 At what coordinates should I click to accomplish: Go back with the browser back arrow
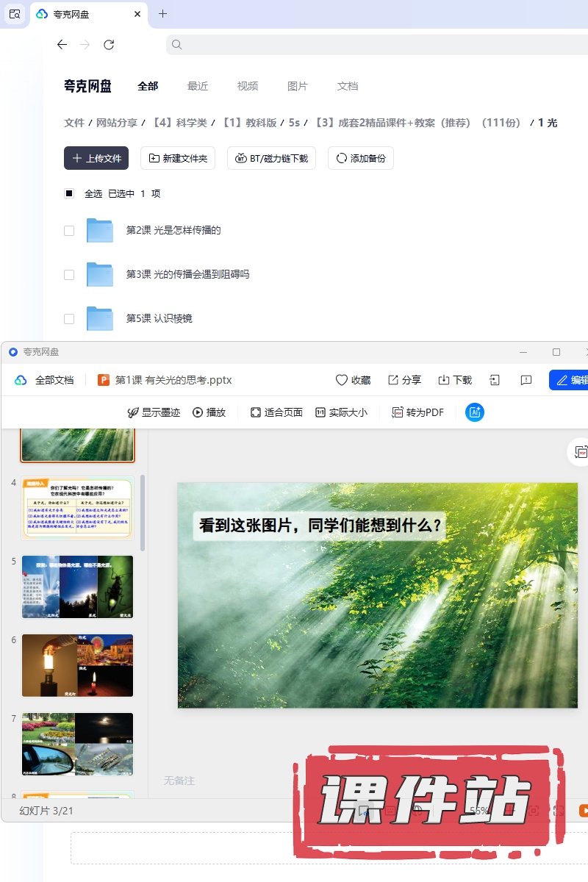pyautogui.click(x=62, y=45)
